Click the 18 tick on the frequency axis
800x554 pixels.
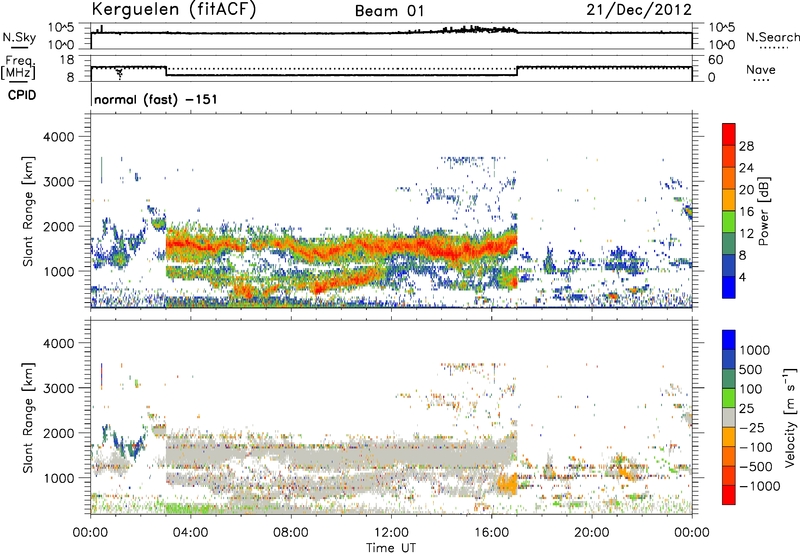(x=67, y=60)
